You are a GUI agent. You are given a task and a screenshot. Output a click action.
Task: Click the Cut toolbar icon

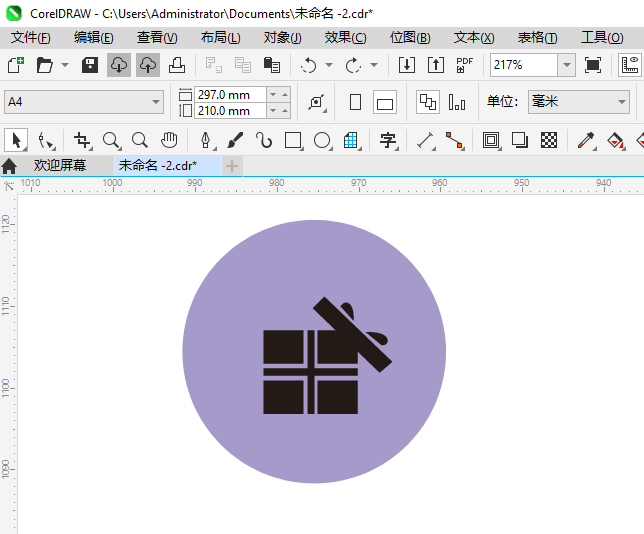click(214, 65)
